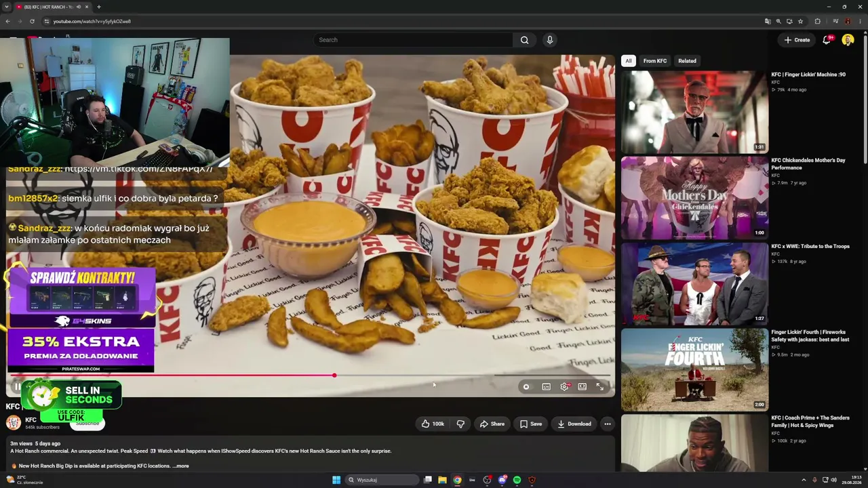
Task: Share this video
Action: click(492, 424)
